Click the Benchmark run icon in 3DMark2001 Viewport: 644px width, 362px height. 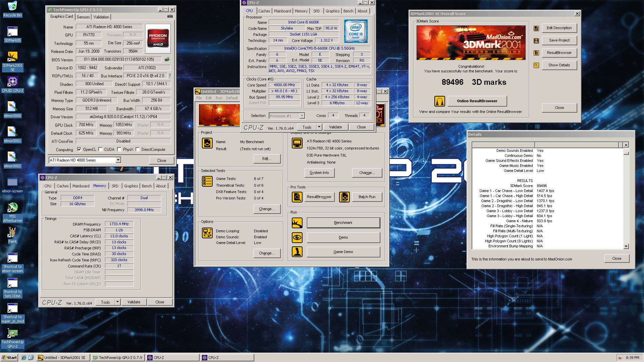297,223
